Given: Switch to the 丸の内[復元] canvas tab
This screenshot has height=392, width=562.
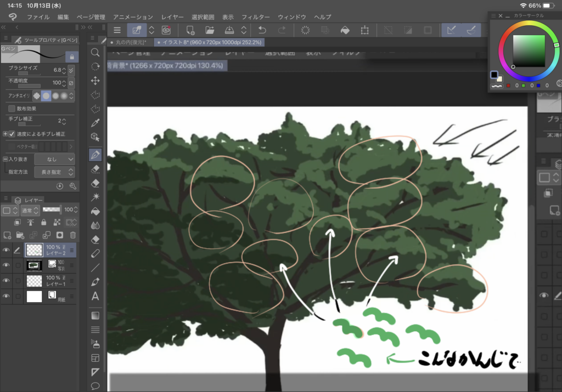Looking at the screenshot, I should 130,42.
